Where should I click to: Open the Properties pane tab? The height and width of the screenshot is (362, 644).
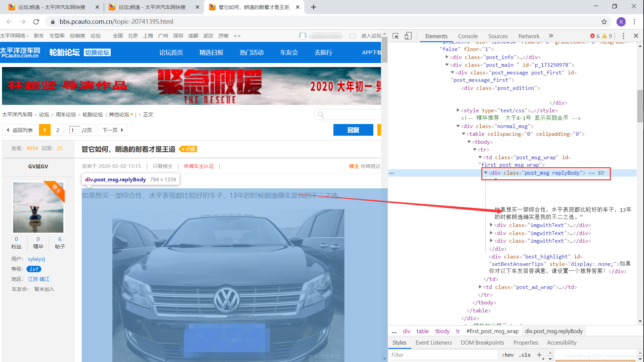click(x=526, y=343)
